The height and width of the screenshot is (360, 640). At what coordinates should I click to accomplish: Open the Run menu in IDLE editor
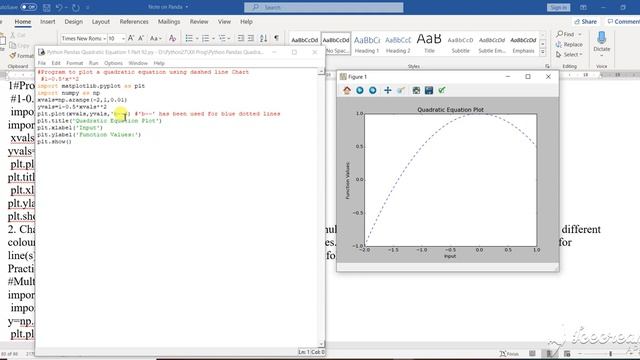click(x=93, y=63)
